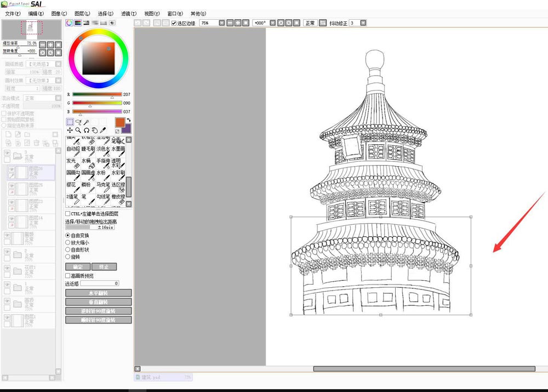
Task: Open the 75% zoom dropdown
Action: point(221,23)
